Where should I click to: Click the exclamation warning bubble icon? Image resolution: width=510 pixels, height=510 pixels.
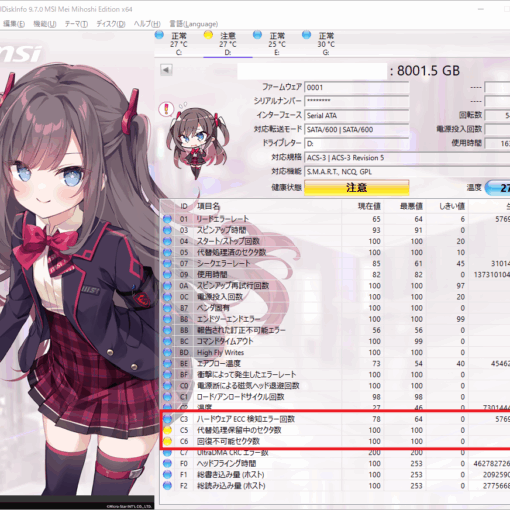pos(166,109)
